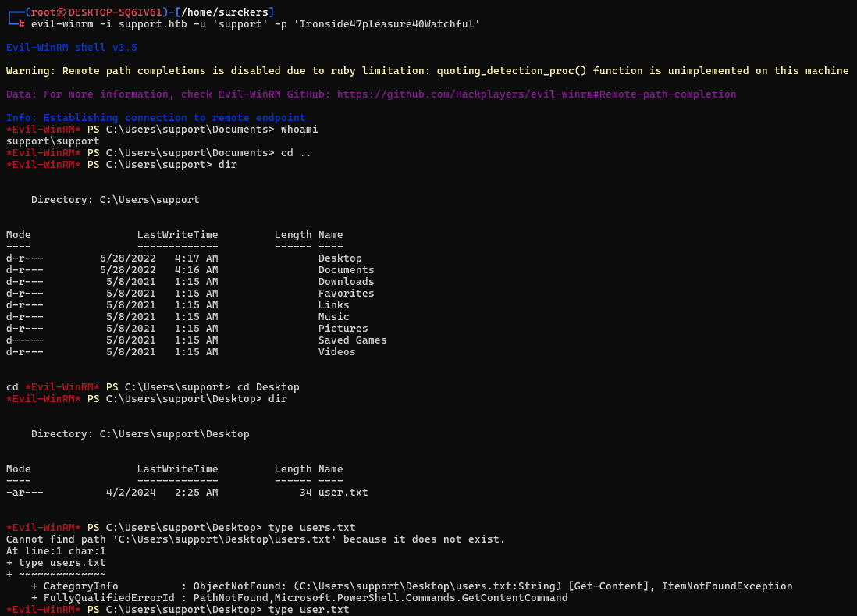Click the 'Music' directory entry
The width and height of the screenshot is (857, 616).
(x=333, y=316)
